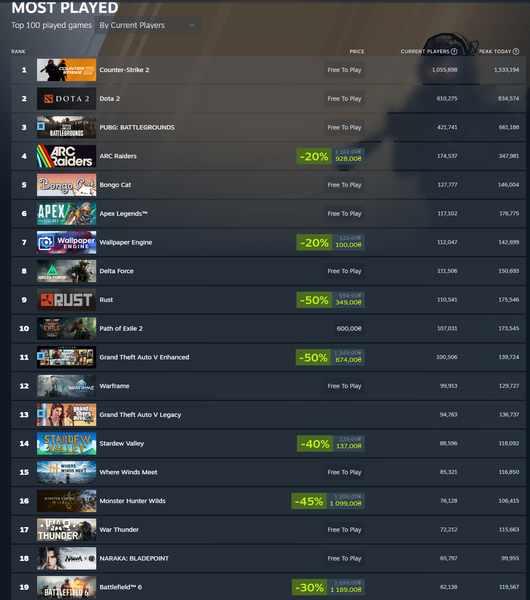Click the dropdown chevron arrow
Viewport: 530px width, 600px height.
point(192,25)
